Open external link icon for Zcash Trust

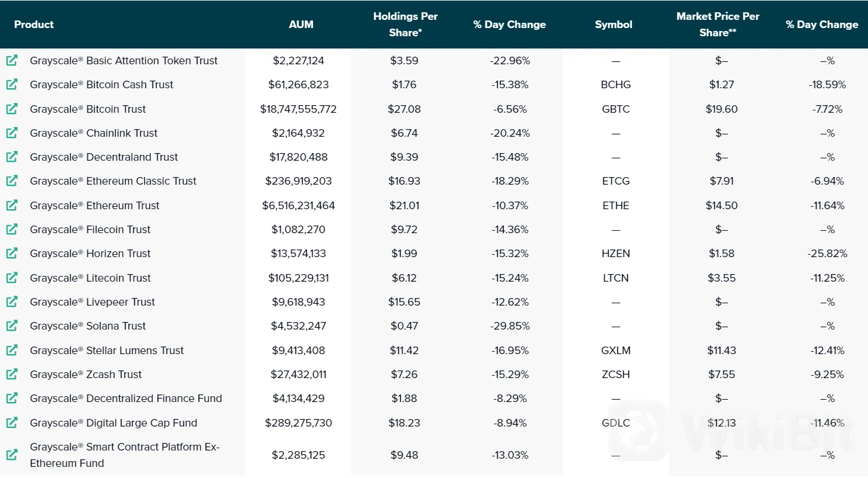12,374
